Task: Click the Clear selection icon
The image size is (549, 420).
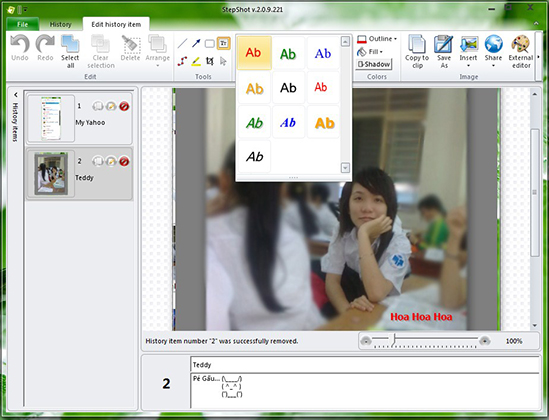Action: pos(100,43)
